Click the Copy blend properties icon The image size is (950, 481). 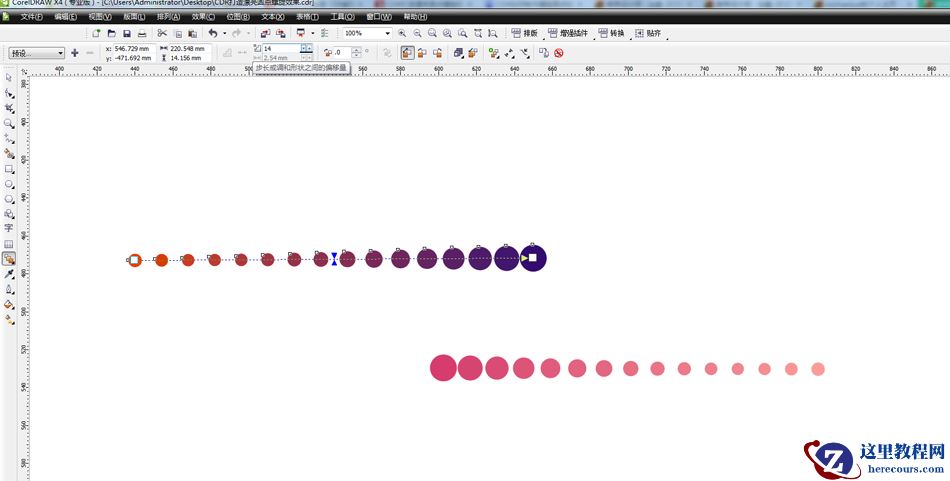pyautogui.click(x=543, y=53)
